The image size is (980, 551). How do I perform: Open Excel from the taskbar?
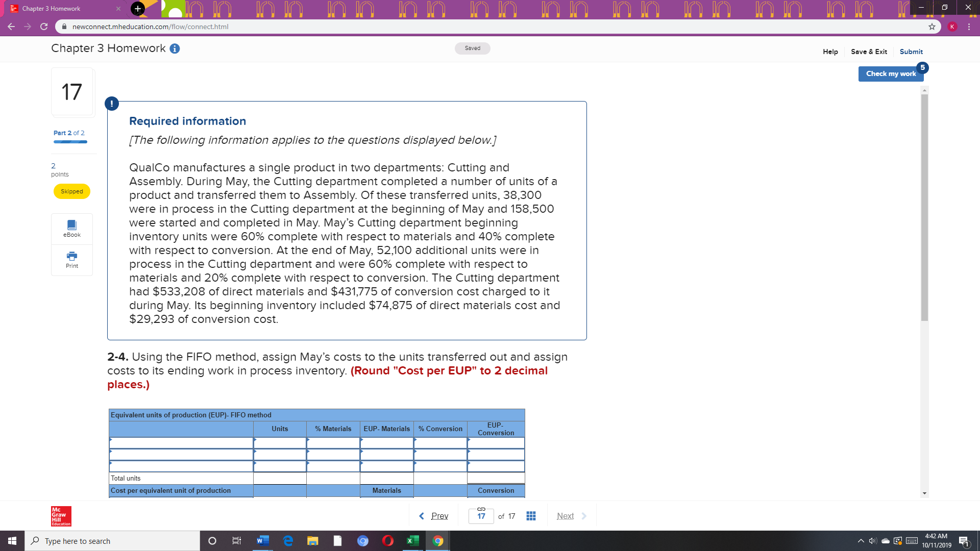point(413,540)
